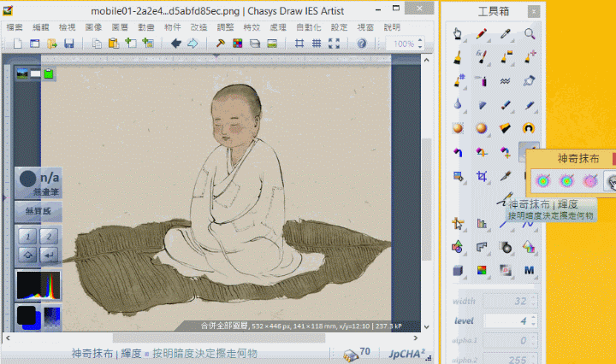Viewport: 616px width, 364px height.
Task: Edit the alpha.2 value field
Action: click(x=509, y=359)
